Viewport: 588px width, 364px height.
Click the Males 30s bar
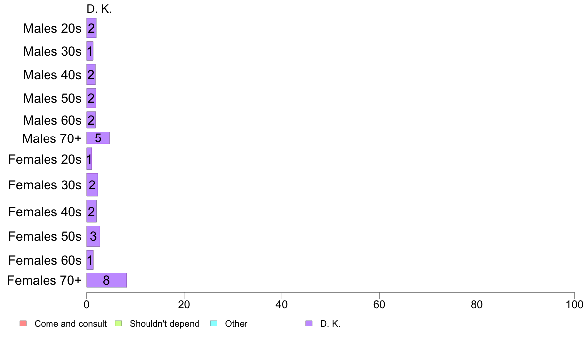click(x=90, y=51)
